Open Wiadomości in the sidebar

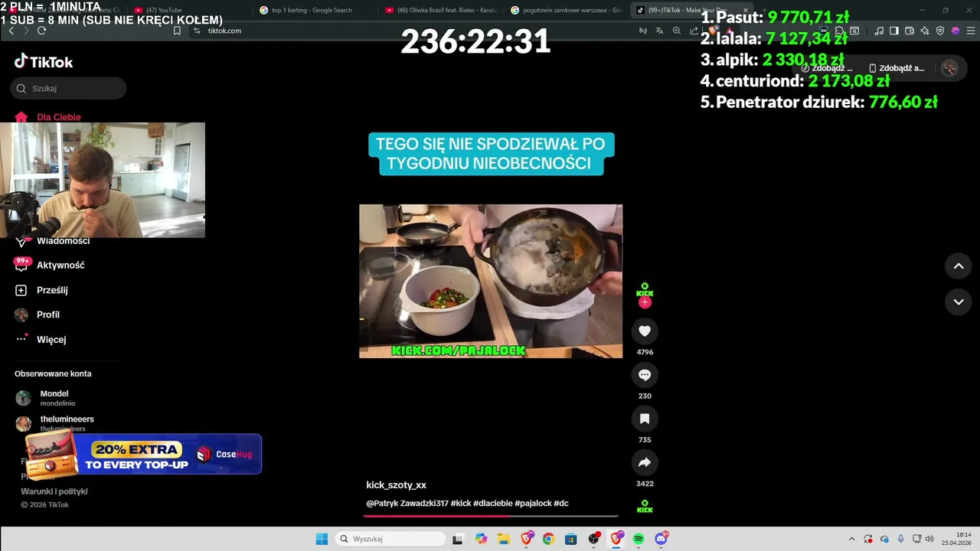[x=52, y=240]
